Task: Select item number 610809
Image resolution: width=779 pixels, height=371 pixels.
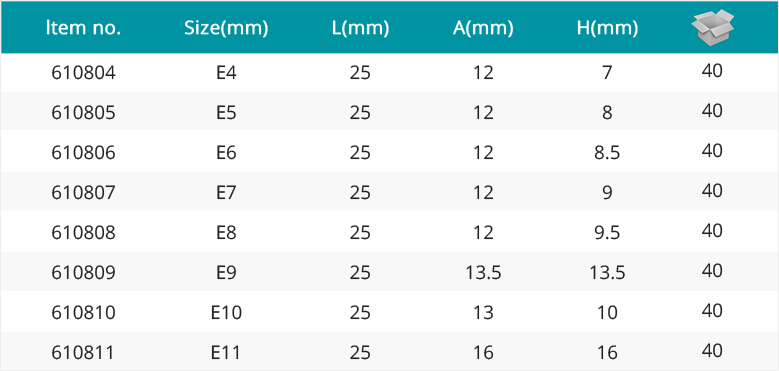Action: pyautogui.click(x=83, y=272)
